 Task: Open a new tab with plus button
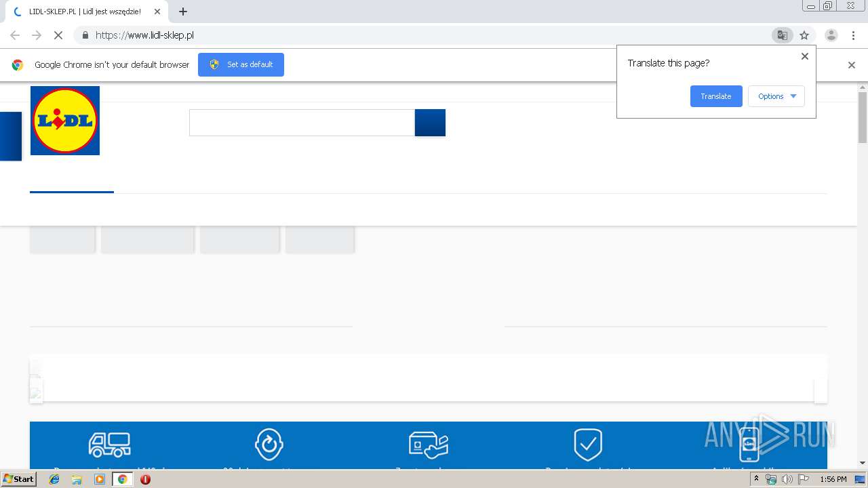point(183,12)
